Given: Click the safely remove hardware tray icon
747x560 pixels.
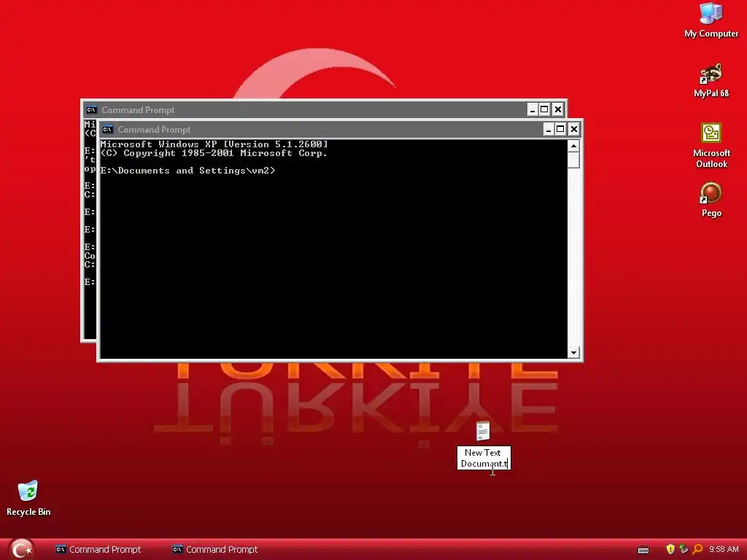Looking at the screenshot, I should 684,549.
